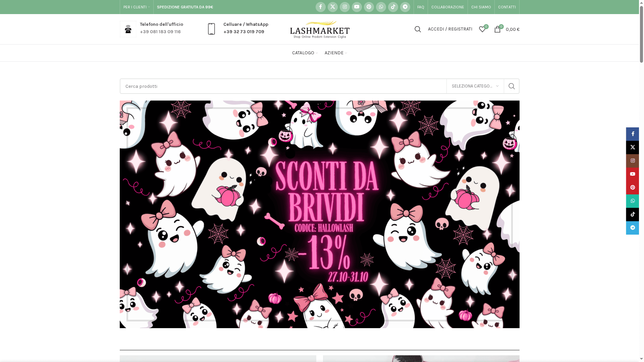Click the TikTok icon in the header
The image size is (644, 362).
[393, 7]
